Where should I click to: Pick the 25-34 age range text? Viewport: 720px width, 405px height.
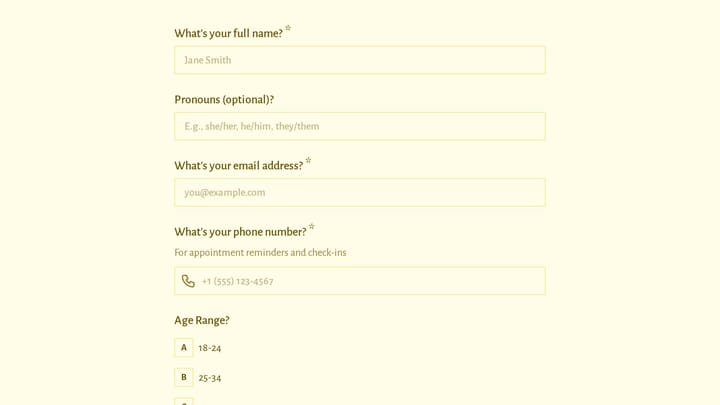tap(209, 378)
